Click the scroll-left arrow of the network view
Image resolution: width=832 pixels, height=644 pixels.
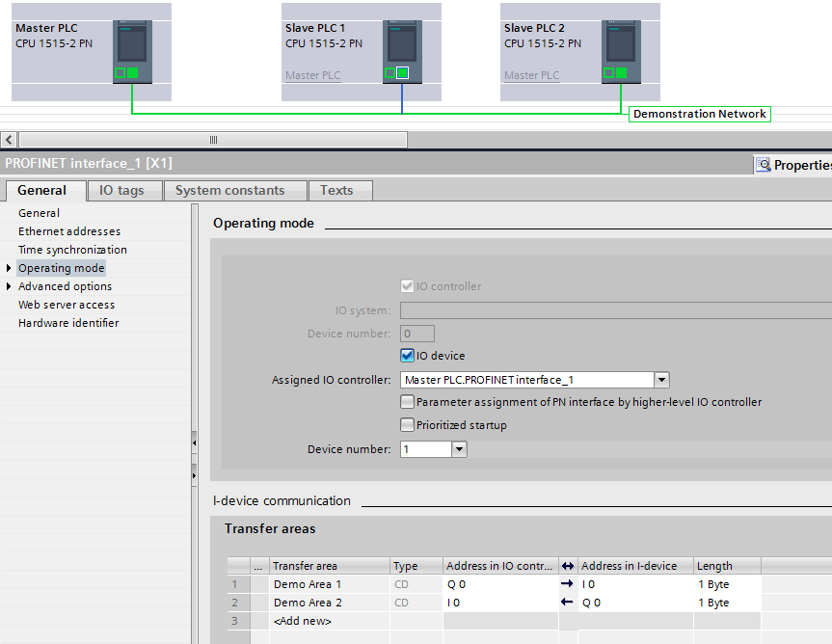[x=9, y=140]
